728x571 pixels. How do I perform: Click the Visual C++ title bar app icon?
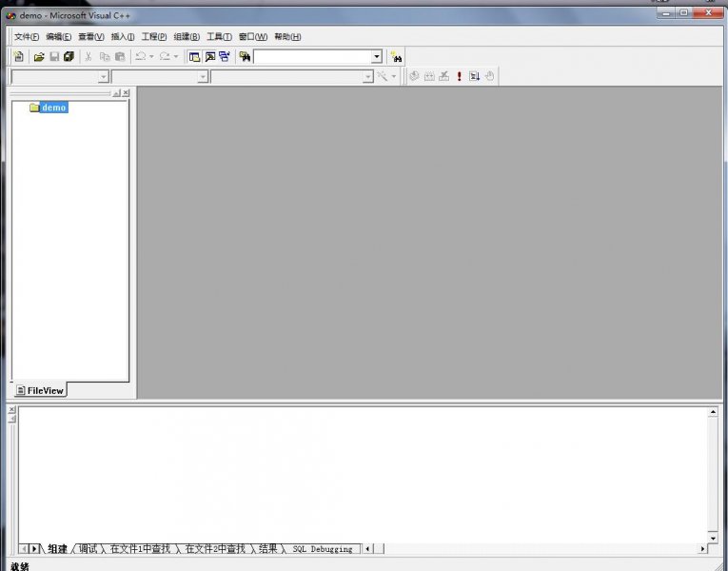[10, 15]
